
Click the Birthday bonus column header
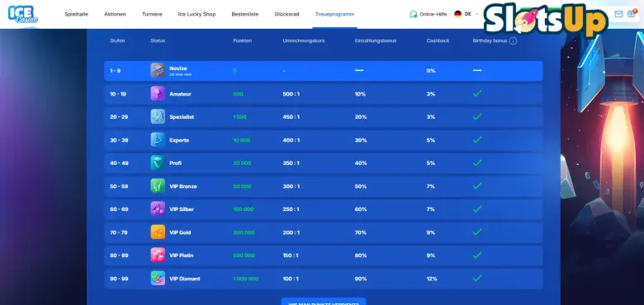coord(490,41)
